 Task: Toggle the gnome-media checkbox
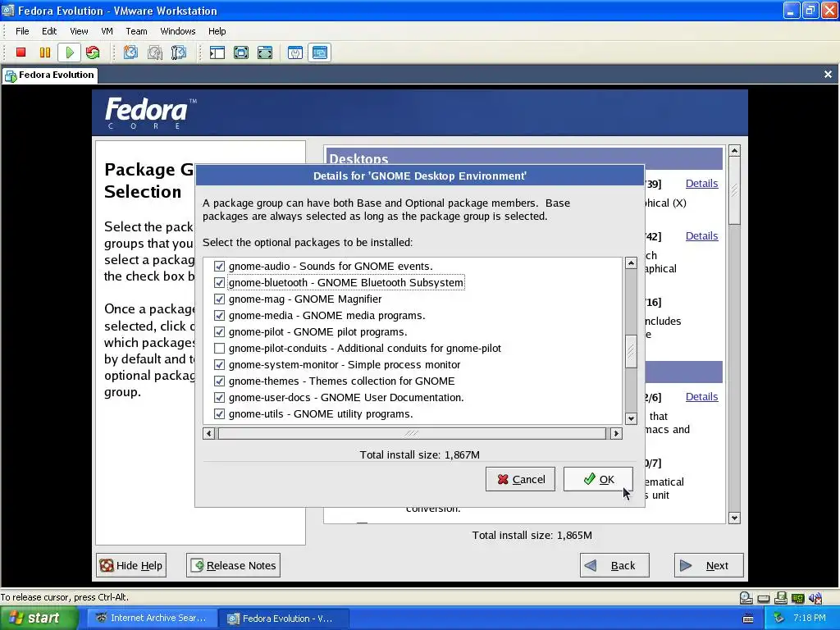[x=219, y=316]
